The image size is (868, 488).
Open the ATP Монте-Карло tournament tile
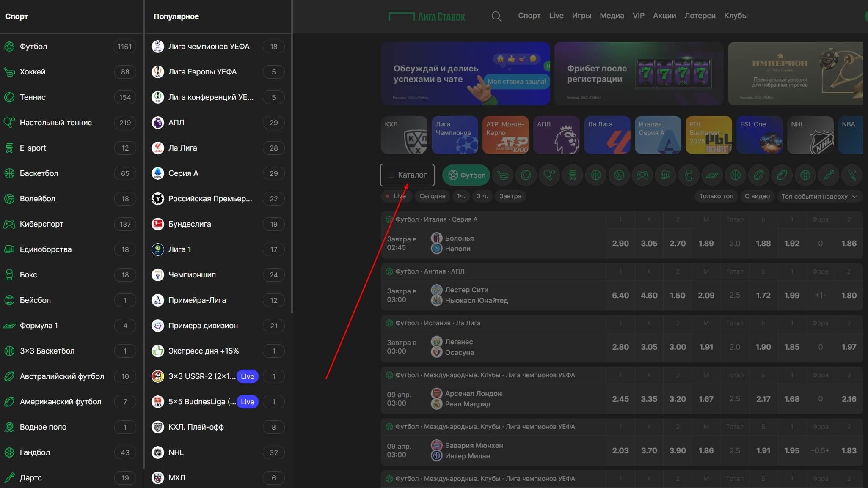(x=505, y=135)
